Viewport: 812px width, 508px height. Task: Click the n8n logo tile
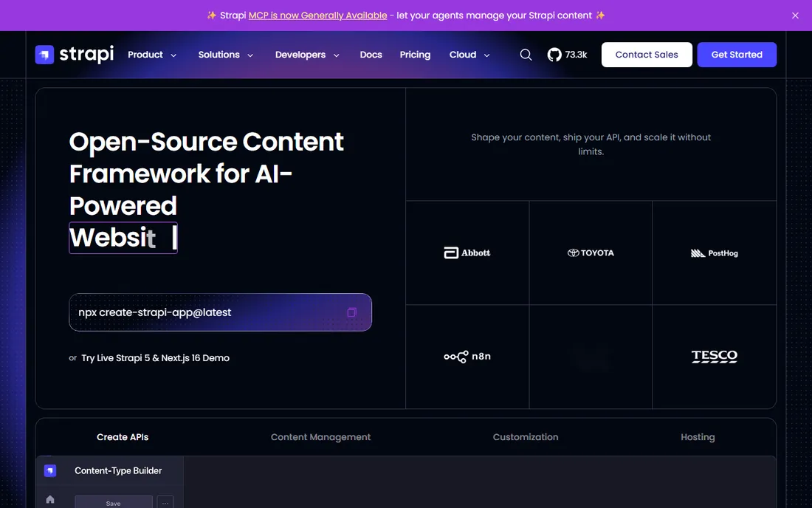[467, 357]
